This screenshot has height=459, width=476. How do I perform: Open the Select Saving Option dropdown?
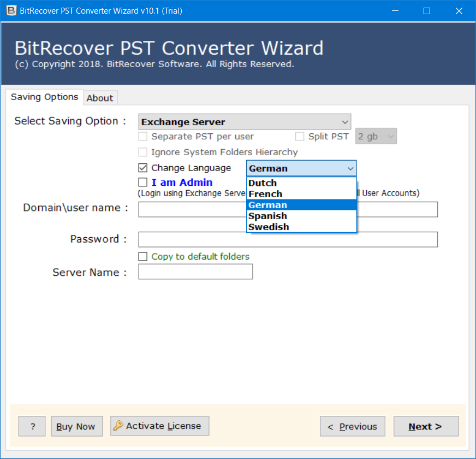245,122
